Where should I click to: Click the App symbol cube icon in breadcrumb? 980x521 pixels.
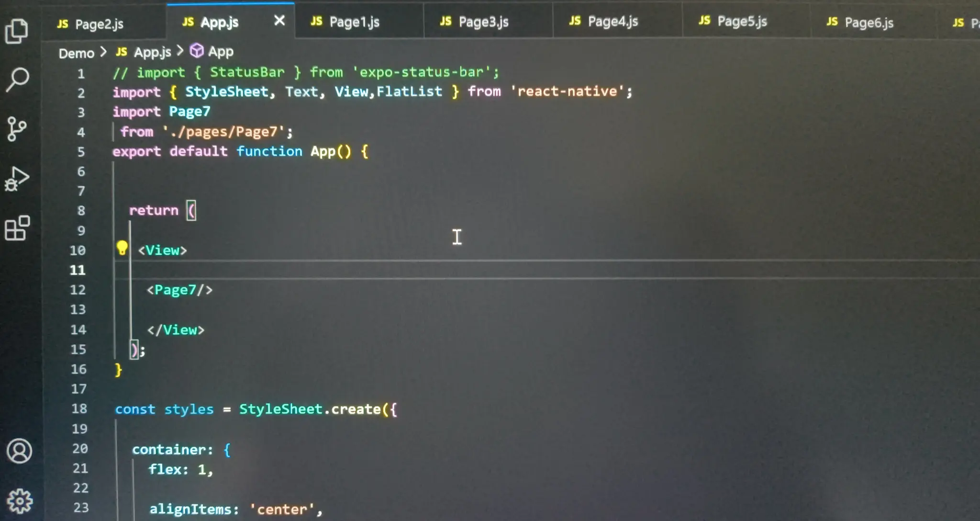click(x=197, y=51)
